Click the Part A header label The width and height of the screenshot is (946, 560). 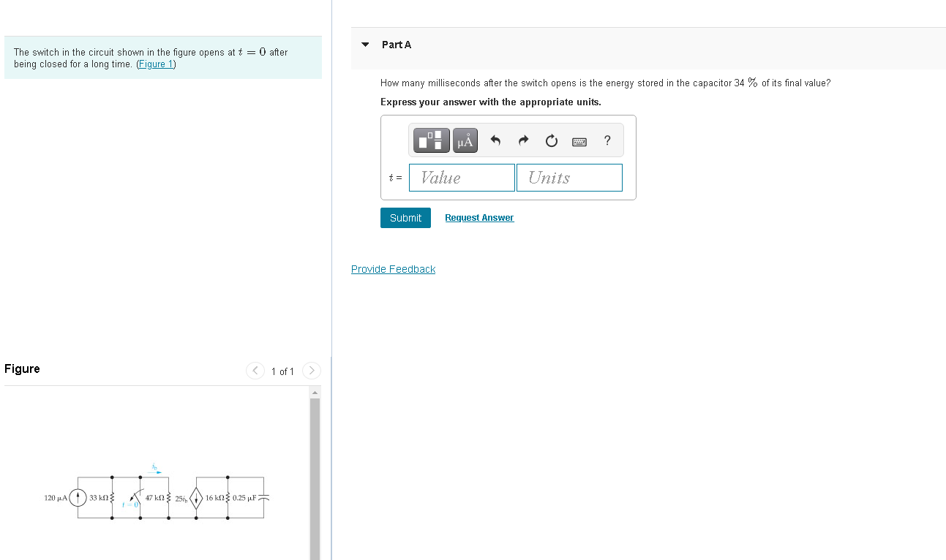coord(397,45)
